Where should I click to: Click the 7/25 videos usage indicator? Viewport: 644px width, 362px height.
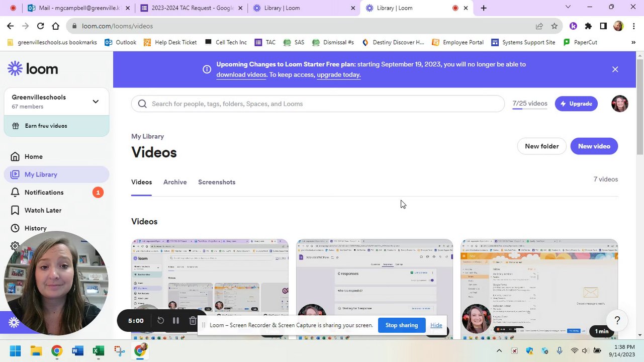(530, 104)
